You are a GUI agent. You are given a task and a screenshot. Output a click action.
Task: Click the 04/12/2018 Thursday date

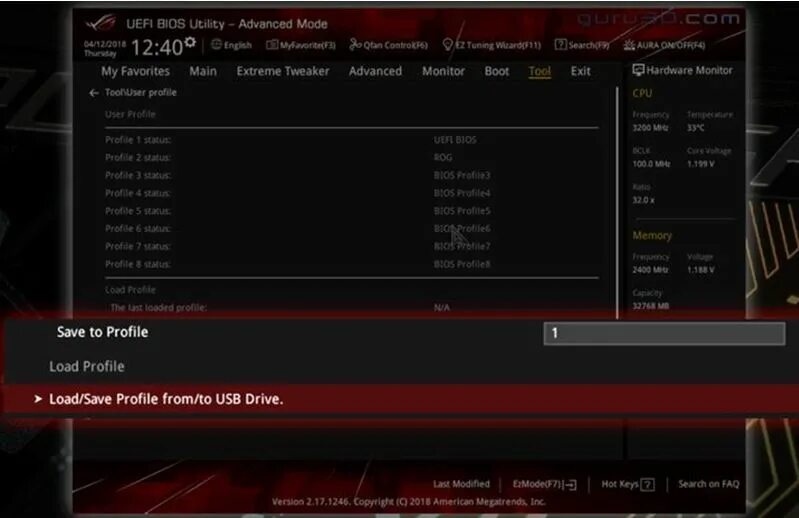click(104, 48)
